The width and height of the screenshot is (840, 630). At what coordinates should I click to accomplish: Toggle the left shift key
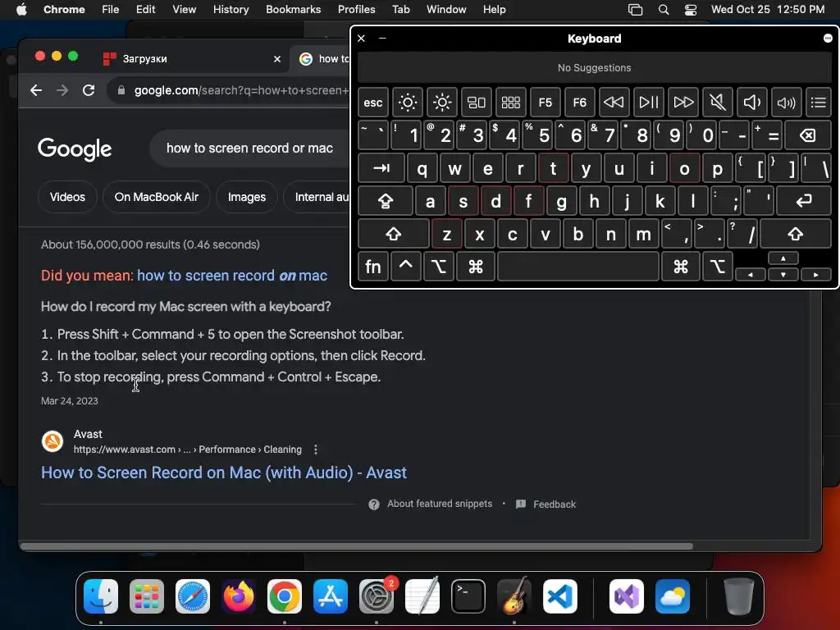point(393,234)
